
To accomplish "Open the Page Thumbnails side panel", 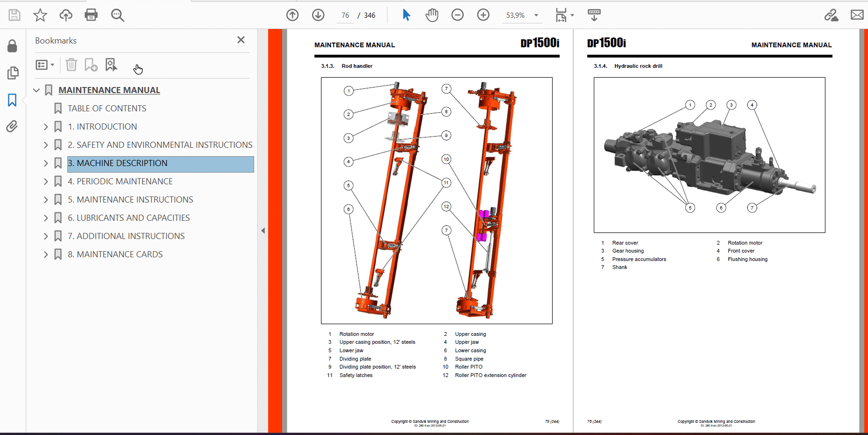I will pyautogui.click(x=12, y=73).
